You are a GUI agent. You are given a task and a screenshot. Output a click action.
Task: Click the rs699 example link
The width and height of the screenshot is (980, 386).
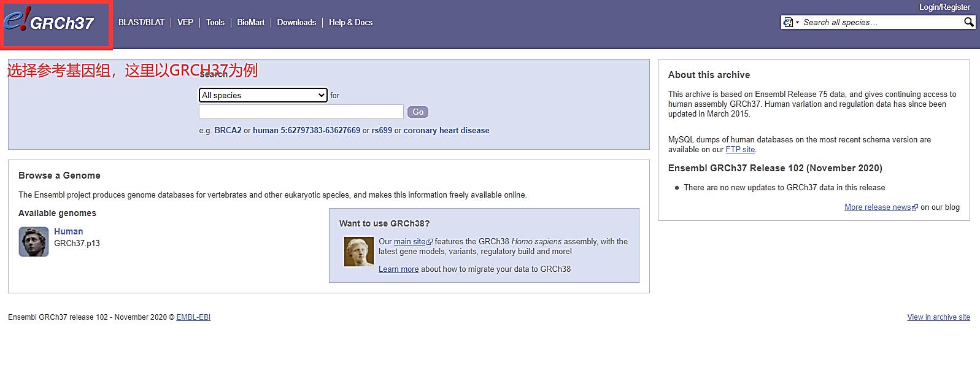click(x=382, y=130)
